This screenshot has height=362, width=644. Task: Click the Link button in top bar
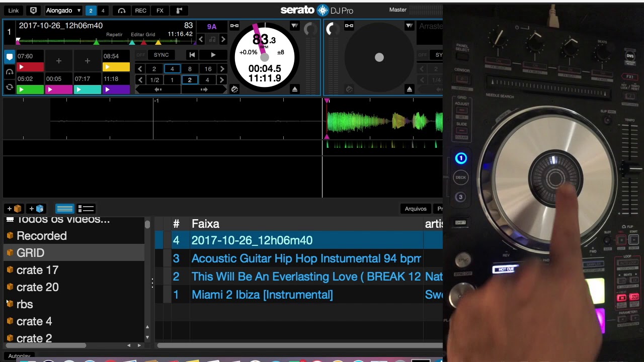[14, 10]
